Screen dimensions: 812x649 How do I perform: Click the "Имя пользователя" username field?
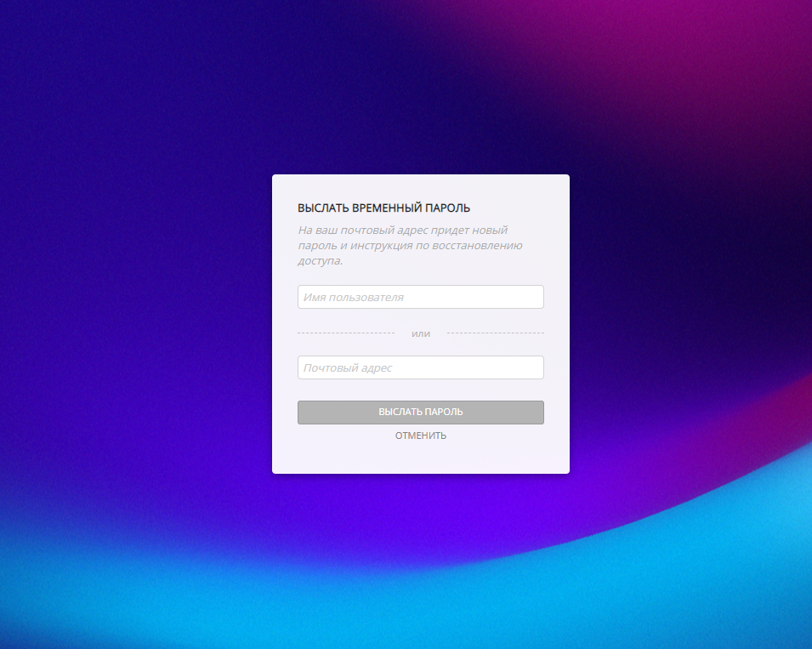pyautogui.click(x=420, y=297)
